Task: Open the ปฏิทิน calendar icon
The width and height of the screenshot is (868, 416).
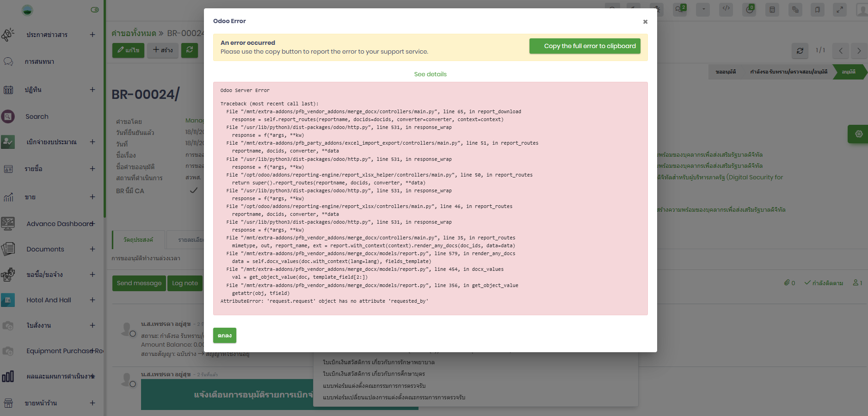Action: coord(8,90)
